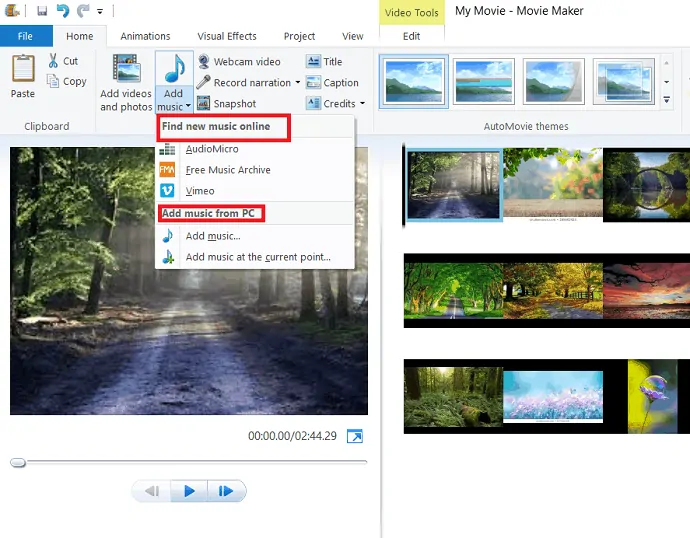Open the Visual Effects tab

click(227, 36)
